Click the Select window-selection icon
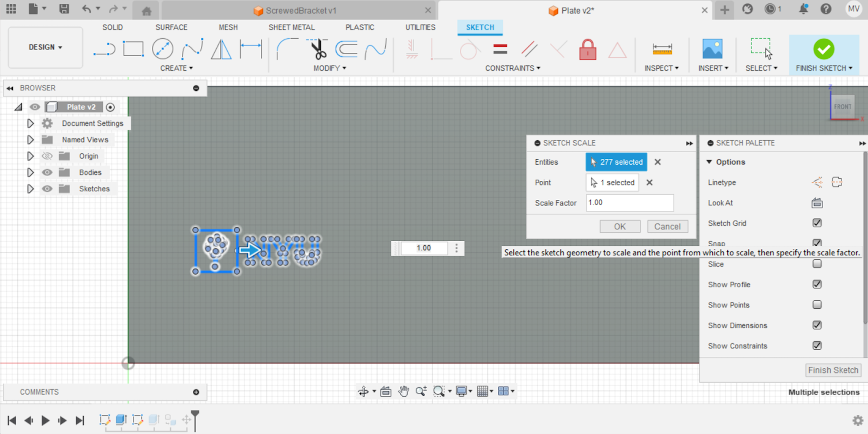868x434 pixels. coord(761,48)
